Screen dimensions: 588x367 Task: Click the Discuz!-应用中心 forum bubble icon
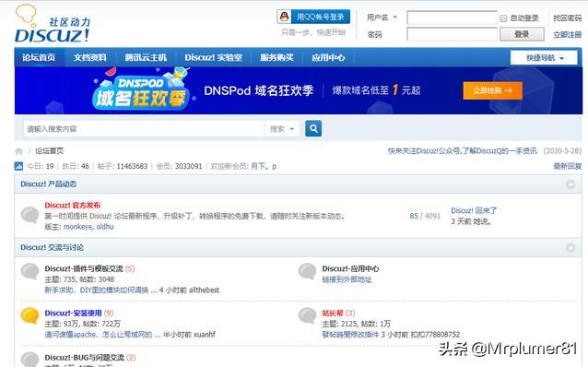(307, 271)
